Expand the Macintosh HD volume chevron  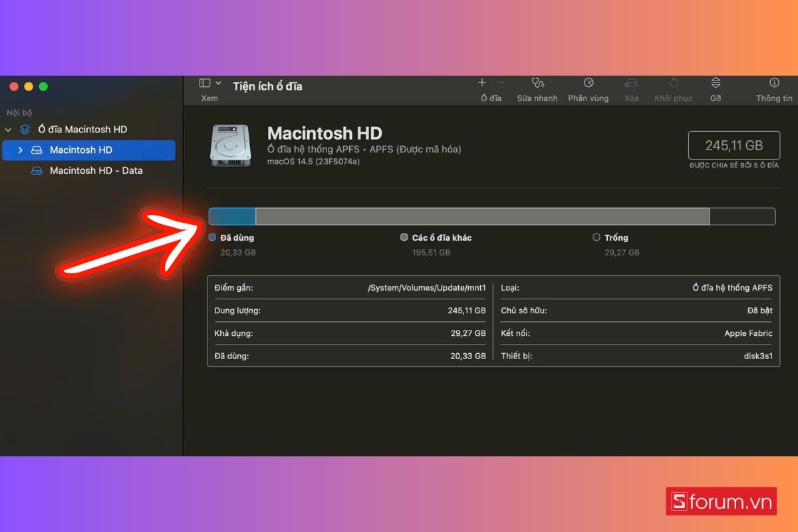tap(20, 150)
